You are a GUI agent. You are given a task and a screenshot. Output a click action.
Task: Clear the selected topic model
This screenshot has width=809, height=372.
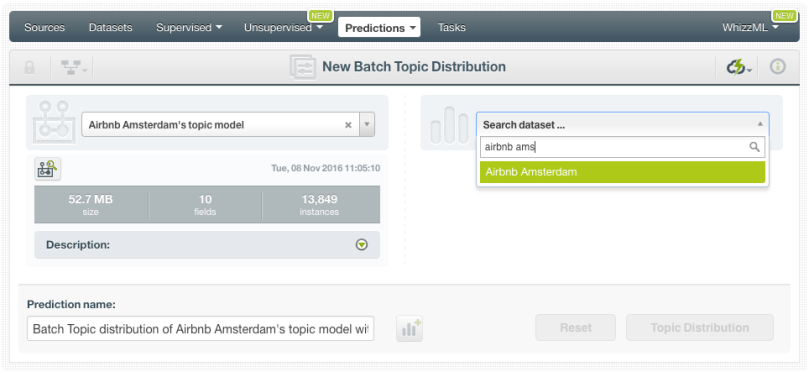[x=348, y=125]
